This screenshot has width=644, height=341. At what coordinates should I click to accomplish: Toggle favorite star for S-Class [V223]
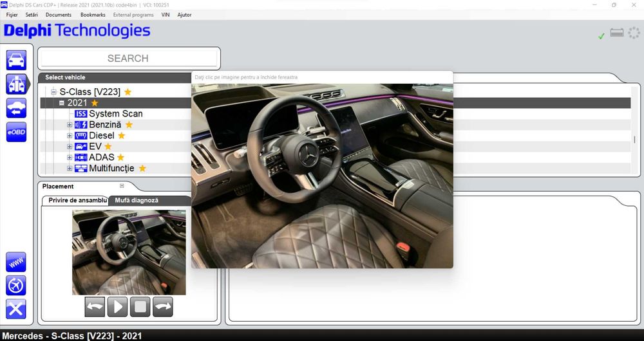click(128, 92)
